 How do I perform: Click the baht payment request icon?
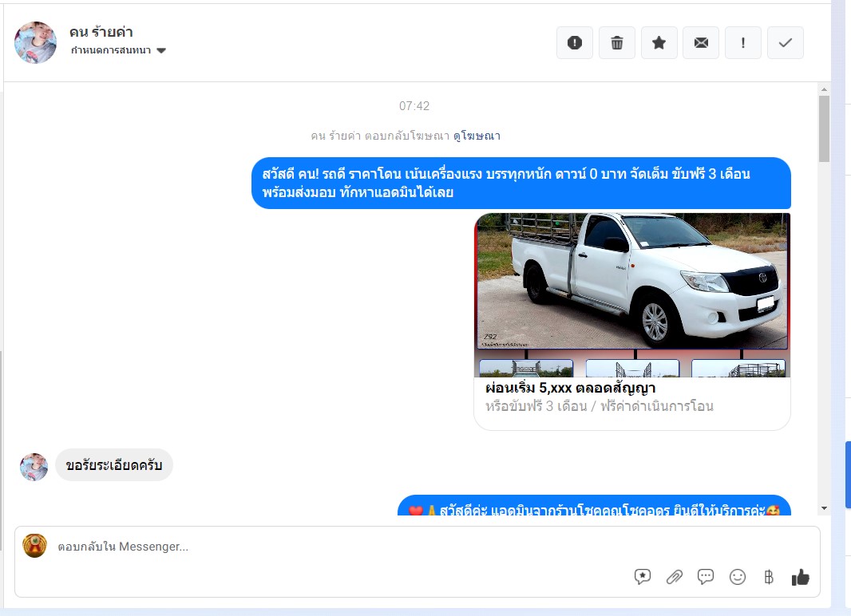(769, 577)
